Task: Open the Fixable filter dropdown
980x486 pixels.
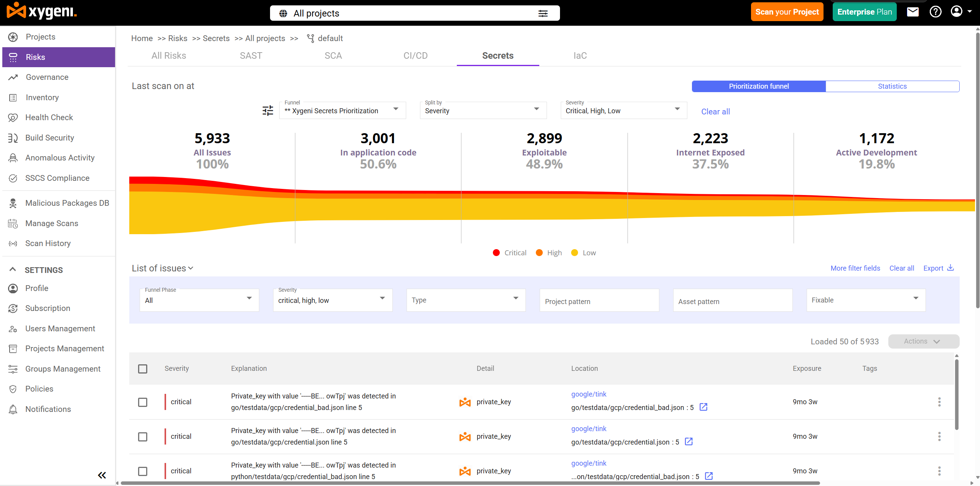Action: [x=865, y=300]
